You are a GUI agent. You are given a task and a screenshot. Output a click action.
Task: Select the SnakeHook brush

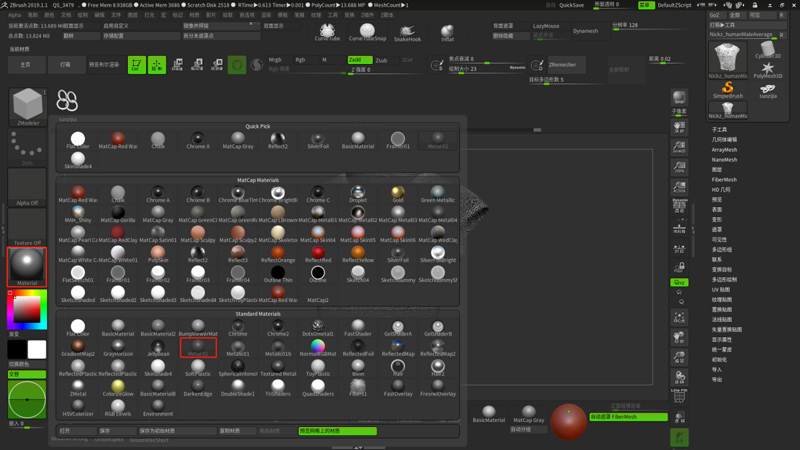pos(407,31)
